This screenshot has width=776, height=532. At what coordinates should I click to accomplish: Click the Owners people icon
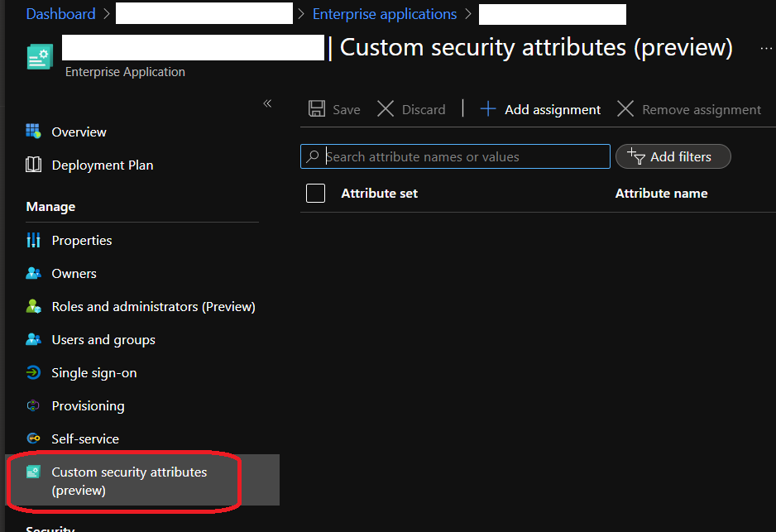pos(33,273)
